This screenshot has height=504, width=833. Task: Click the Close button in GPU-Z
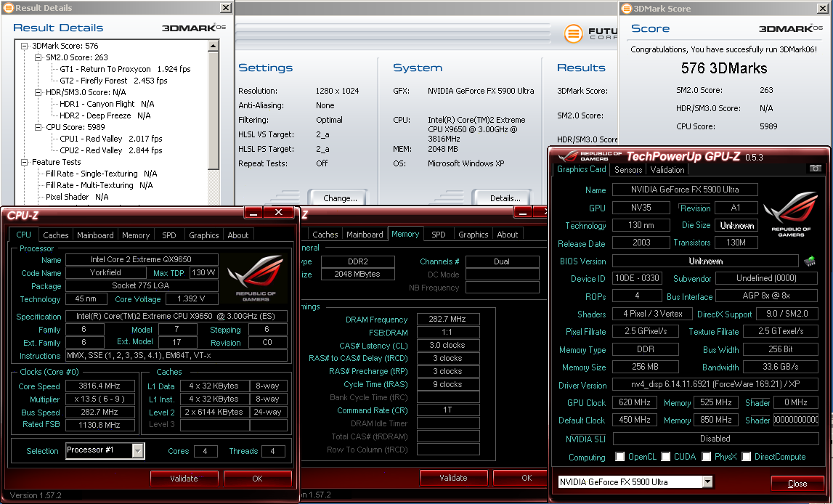pyautogui.click(x=797, y=483)
